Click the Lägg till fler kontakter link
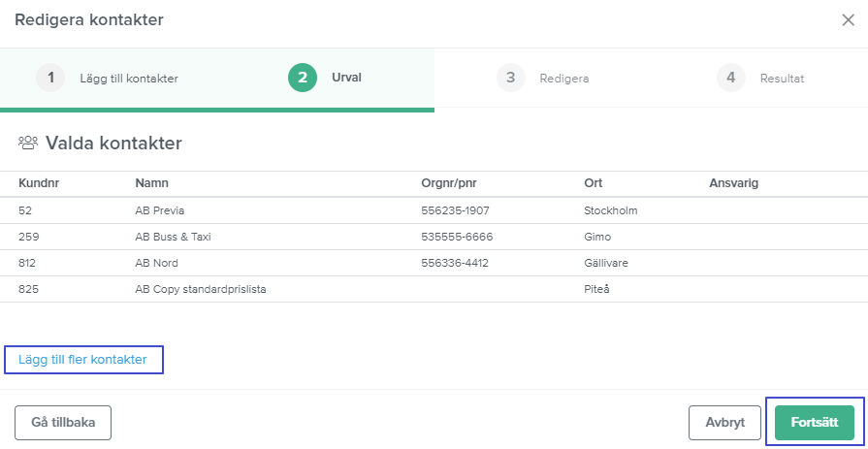The height and width of the screenshot is (449, 868). [x=82, y=360]
